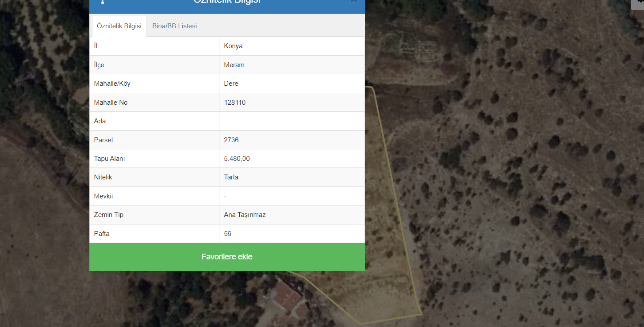
Task: Click the gray map control at top-right corner
Action: [637, 3]
